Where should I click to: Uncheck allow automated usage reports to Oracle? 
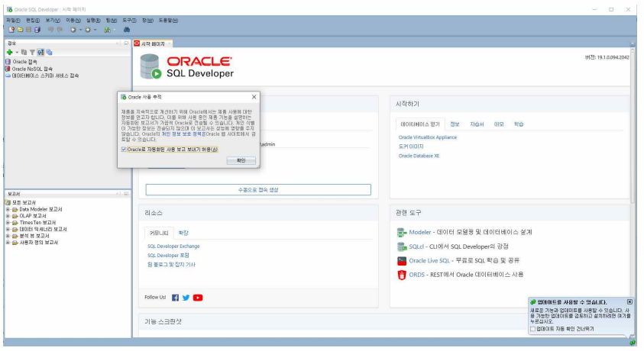coord(124,150)
